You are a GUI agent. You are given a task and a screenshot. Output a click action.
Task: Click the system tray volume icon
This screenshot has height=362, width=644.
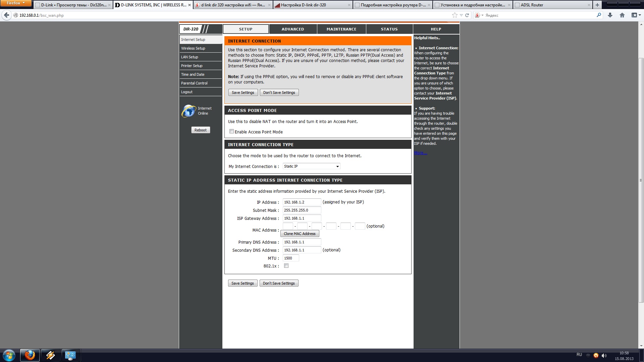[604, 355]
